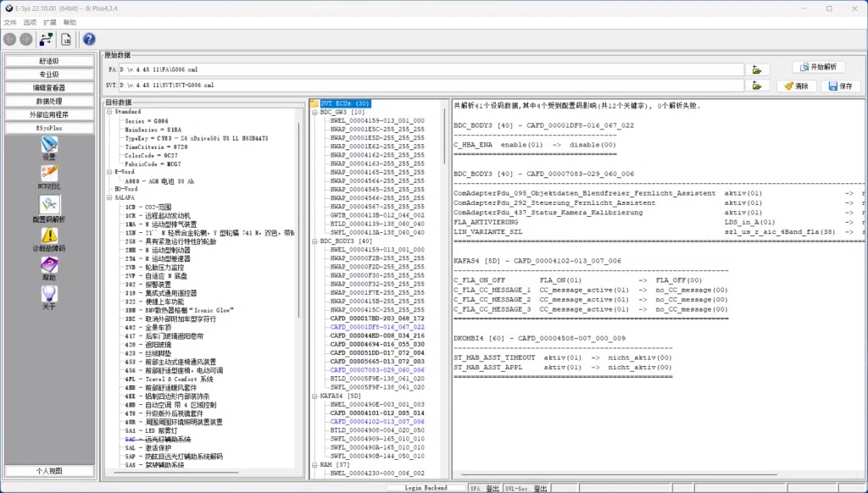Click the 关于 lightbulb icon
Viewport: 868px width, 493px height.
(x=49, y=297)
